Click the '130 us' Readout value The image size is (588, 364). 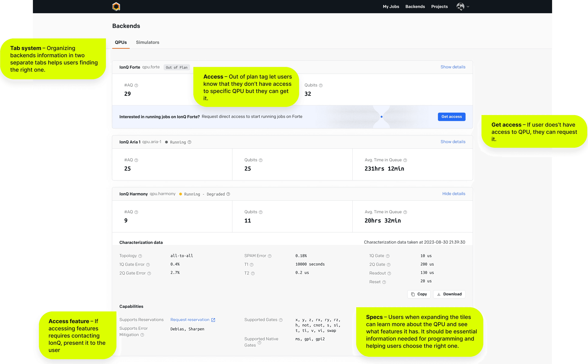427,273
